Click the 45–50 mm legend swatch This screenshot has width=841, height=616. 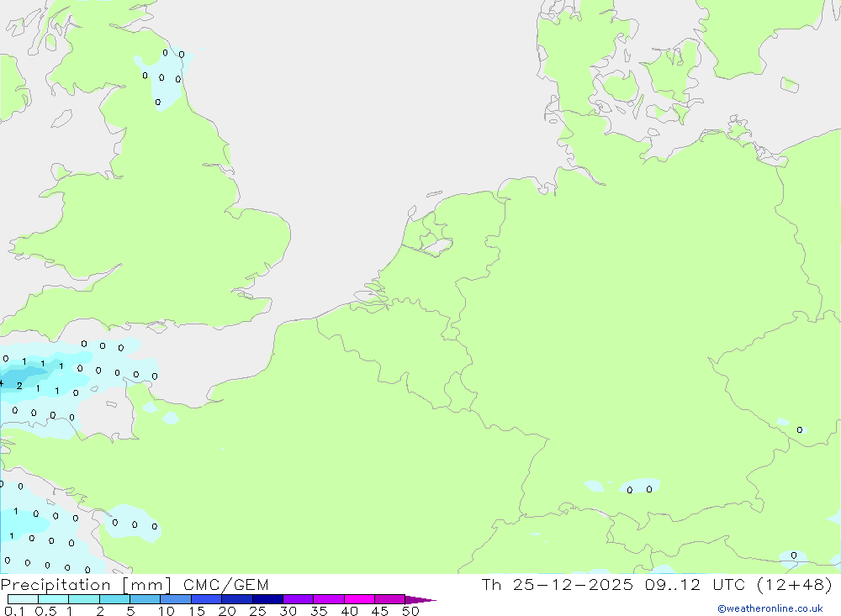click(x=390, y=599)
